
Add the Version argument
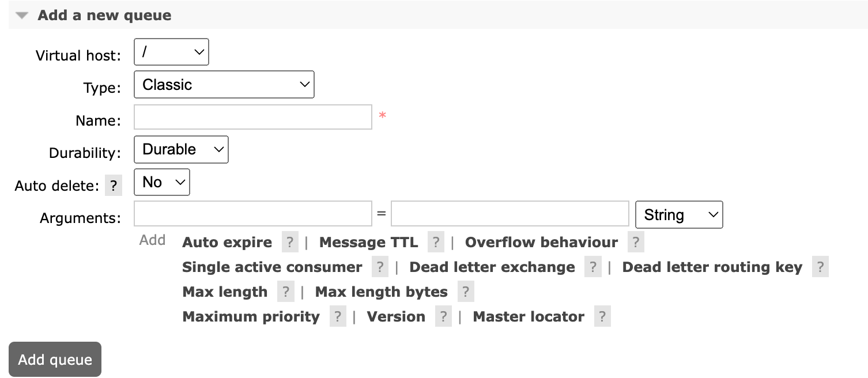click(x=396, y=317)
